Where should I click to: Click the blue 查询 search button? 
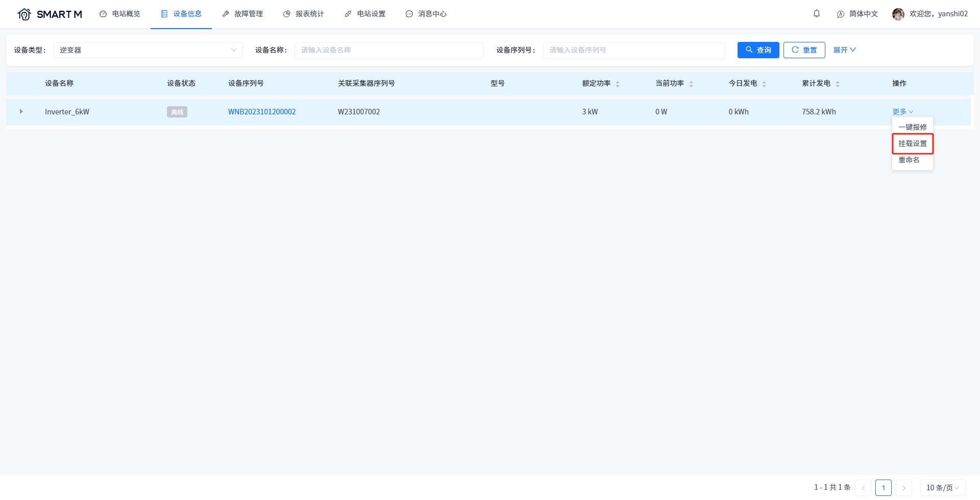758,50
